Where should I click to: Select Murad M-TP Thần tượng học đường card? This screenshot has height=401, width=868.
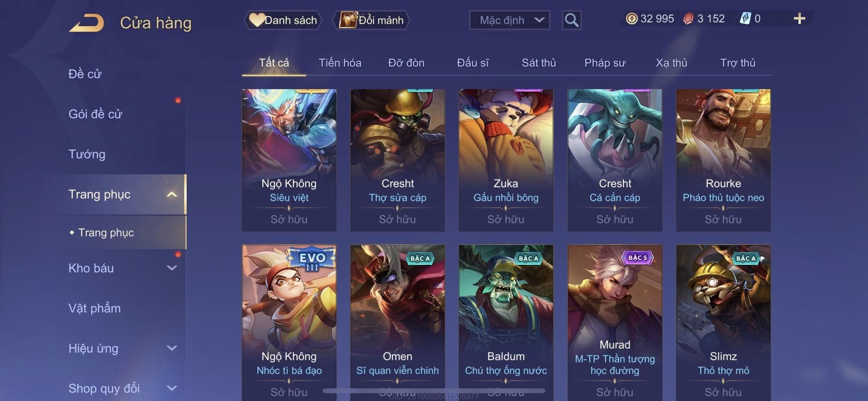[615, 322]
